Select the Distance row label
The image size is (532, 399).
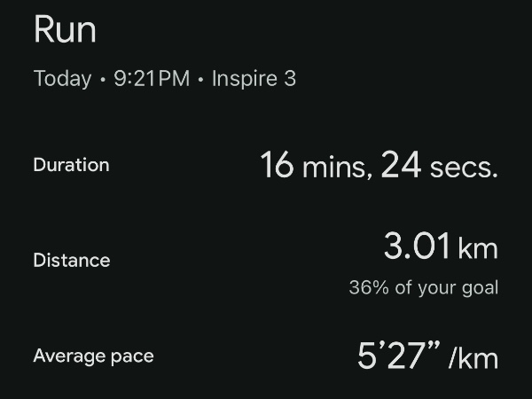pos(72,260)
